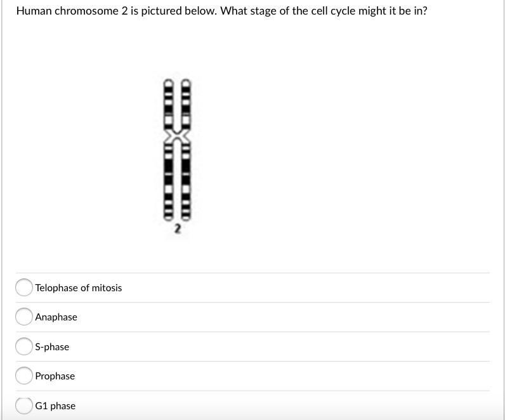Click the centromere of the chromosome diagram

coord(178,137)
